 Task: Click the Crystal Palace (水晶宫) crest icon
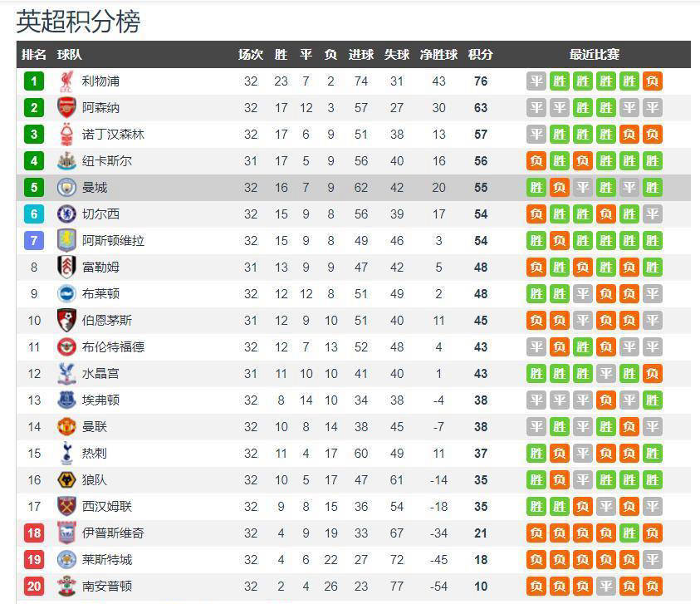pyautogui.click(x=66, y=374)
